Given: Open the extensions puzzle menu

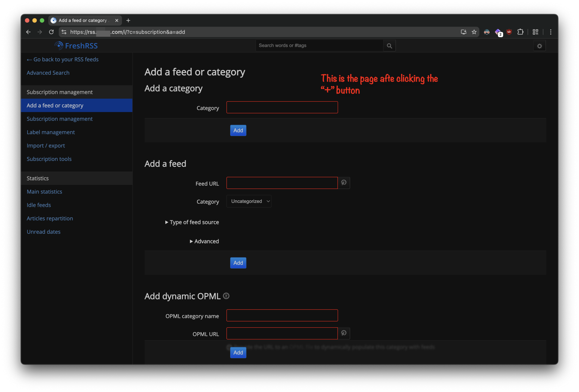Looking at the screenshot, I should (520, 32).
